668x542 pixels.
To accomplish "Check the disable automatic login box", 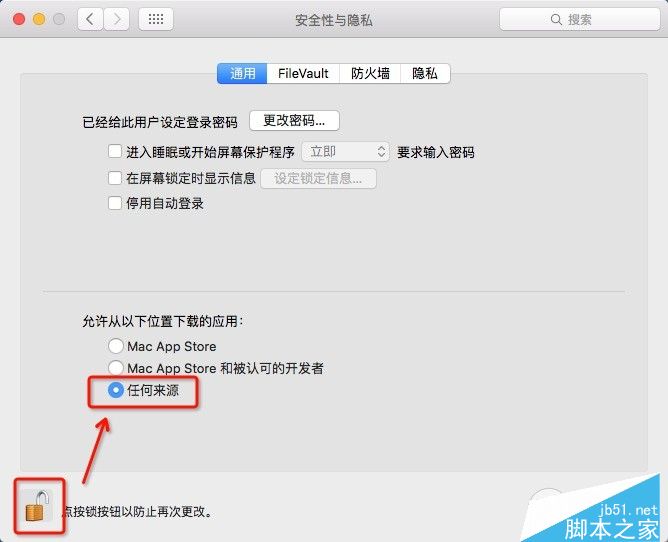I will pyautogui.click(x=115, y=203).
